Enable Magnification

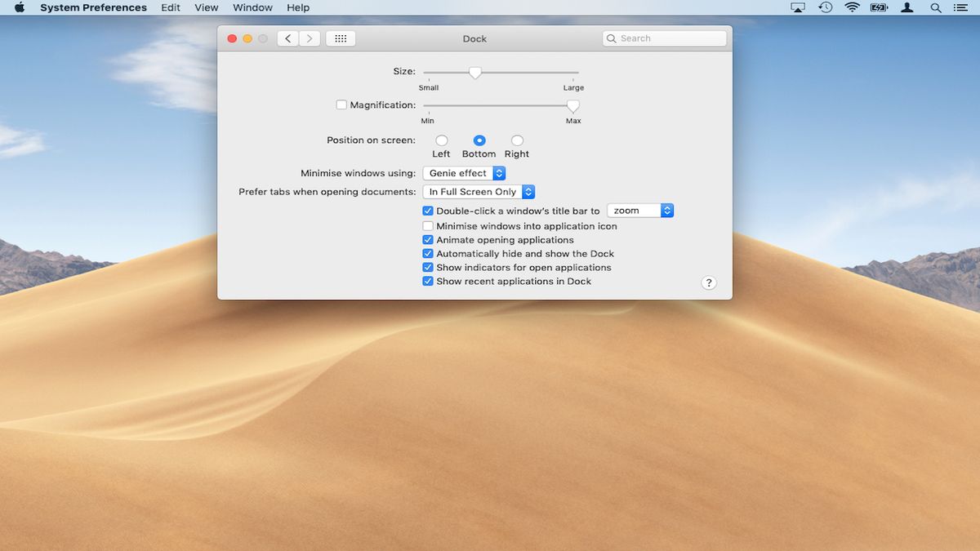coord(341,104)
